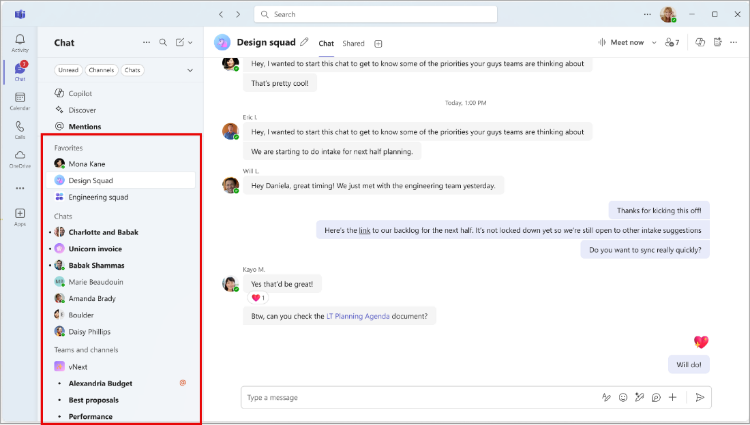Select the Design Squad favorite
750x425 pixels.
[121, 180]
